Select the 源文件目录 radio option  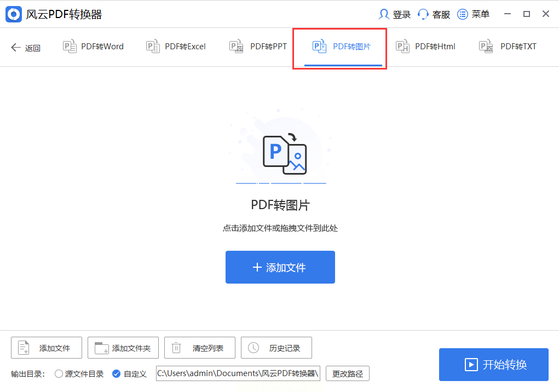click(79, 374)
